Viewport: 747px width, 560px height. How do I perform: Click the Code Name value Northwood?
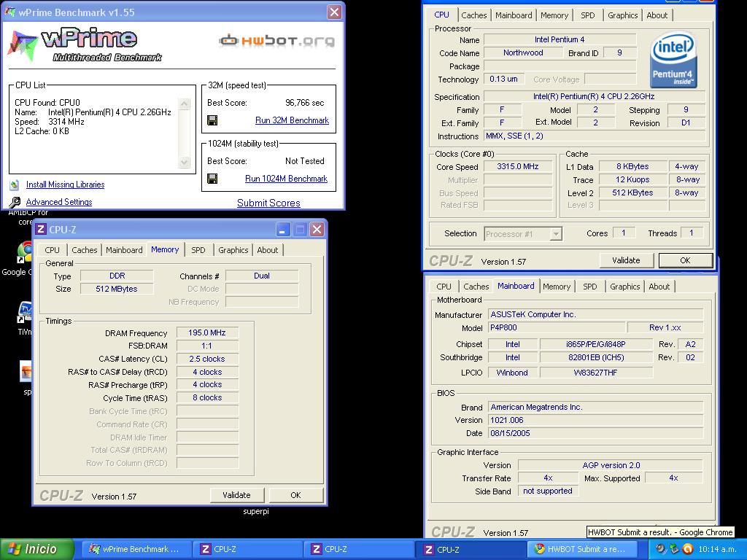tap(523, 52)
